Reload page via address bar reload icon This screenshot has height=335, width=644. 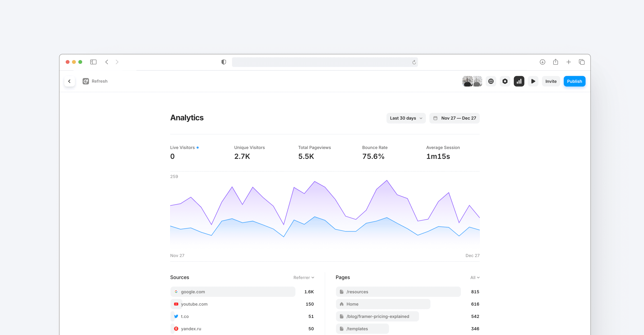[414, 62]
